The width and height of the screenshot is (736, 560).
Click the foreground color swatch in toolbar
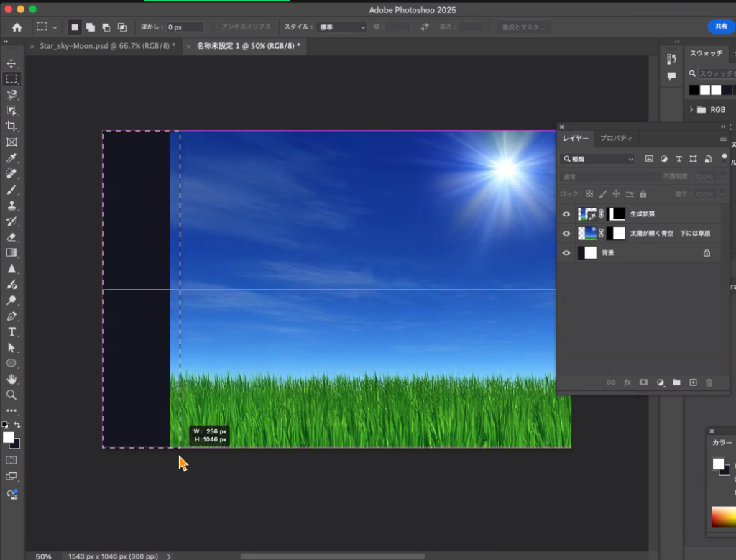tap(9, 437)
